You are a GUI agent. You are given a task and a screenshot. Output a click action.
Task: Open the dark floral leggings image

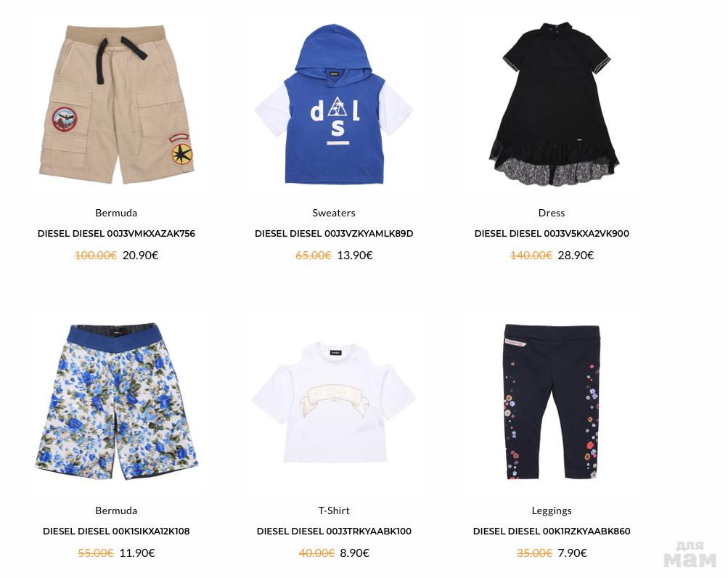[551, 402]
